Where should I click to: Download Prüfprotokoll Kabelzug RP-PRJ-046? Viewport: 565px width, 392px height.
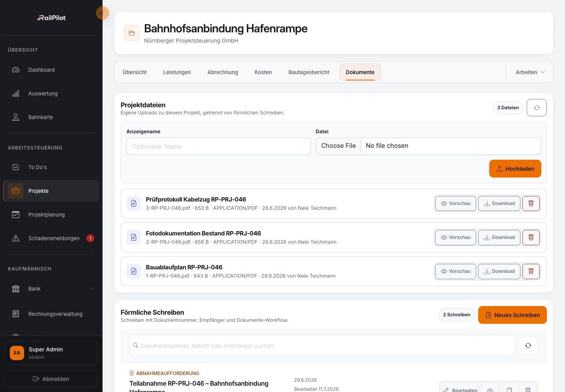(x=499, y=203)
